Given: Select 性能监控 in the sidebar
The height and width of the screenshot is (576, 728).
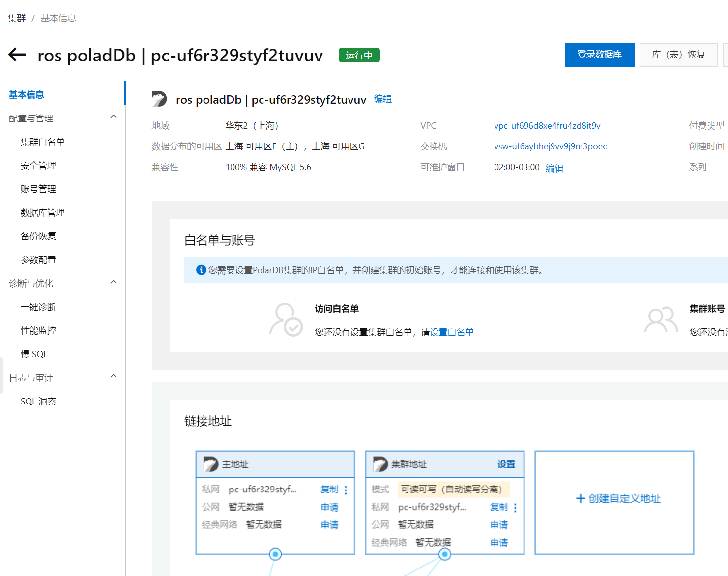Looking at the screenshot, I should (x=38, y=330).
